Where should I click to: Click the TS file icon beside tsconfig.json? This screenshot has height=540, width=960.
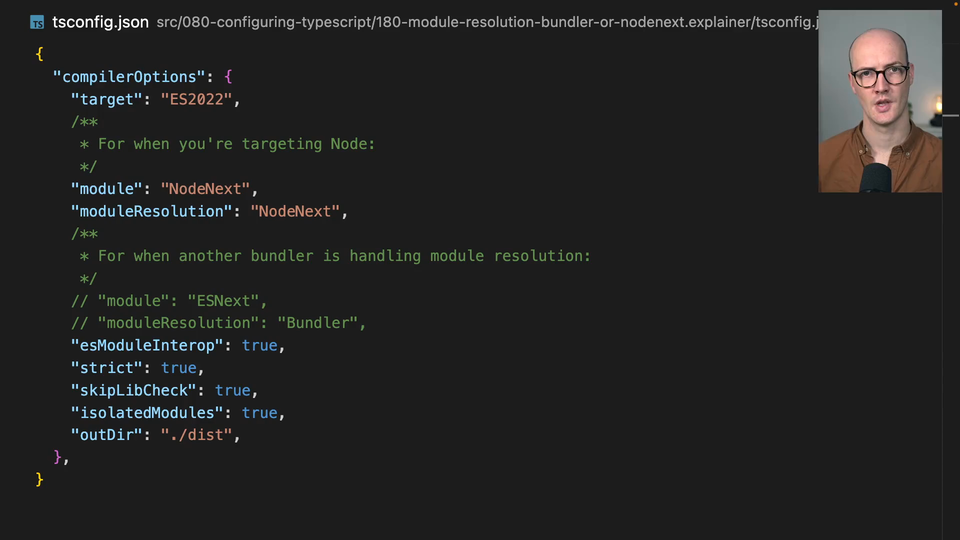tap(37, 22)
